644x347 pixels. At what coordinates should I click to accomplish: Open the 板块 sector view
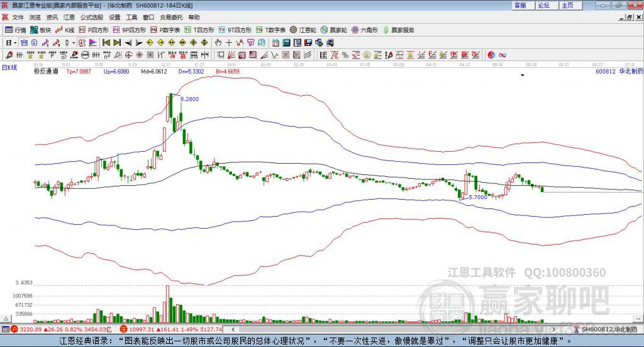point(41,30)
